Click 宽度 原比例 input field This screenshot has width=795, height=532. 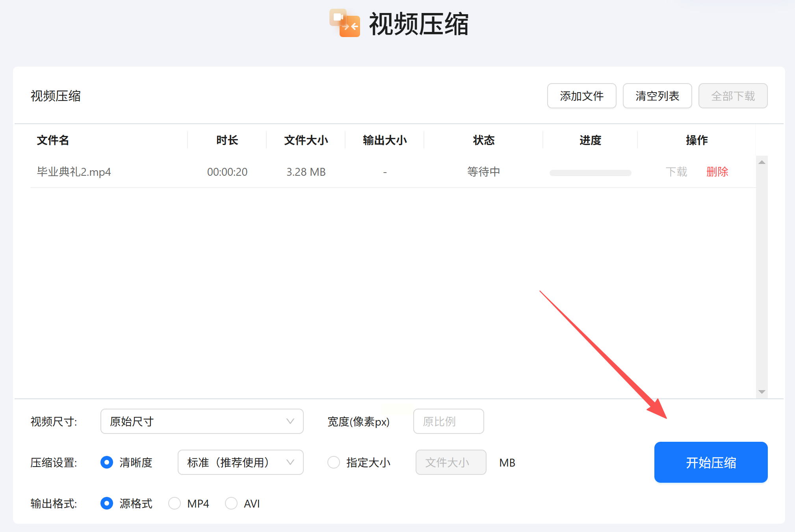[448, 421]
